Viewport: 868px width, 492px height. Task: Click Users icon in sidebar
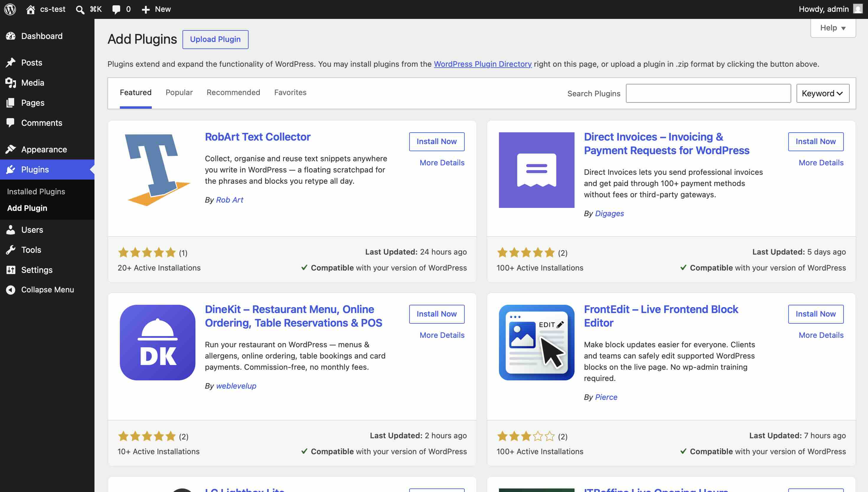[11, 229]
